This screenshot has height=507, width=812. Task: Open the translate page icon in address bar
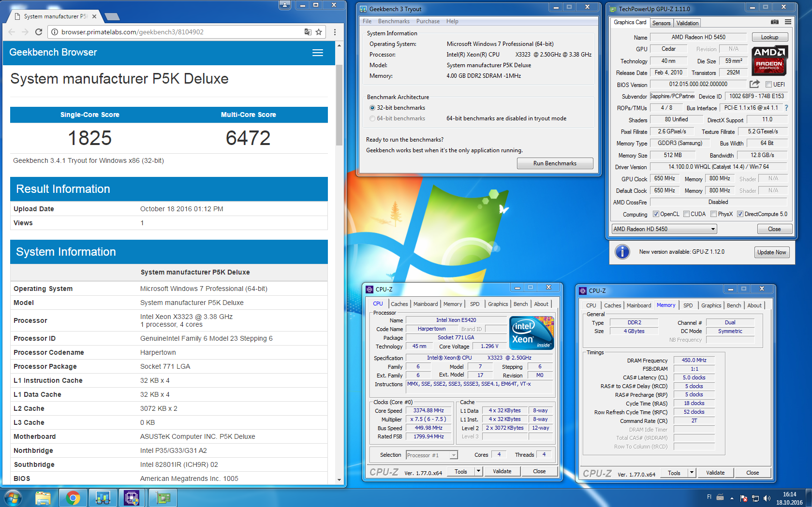308,32
